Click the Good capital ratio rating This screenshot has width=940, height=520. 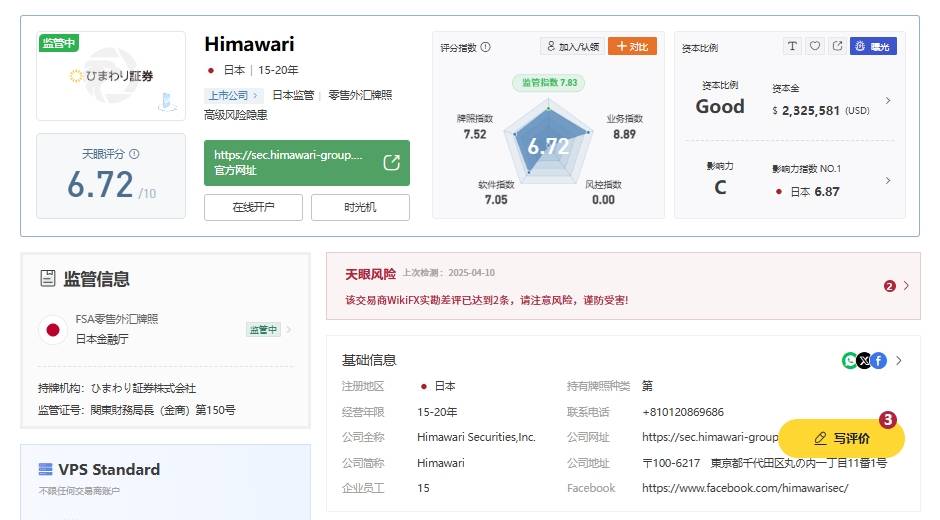point(720,106)
